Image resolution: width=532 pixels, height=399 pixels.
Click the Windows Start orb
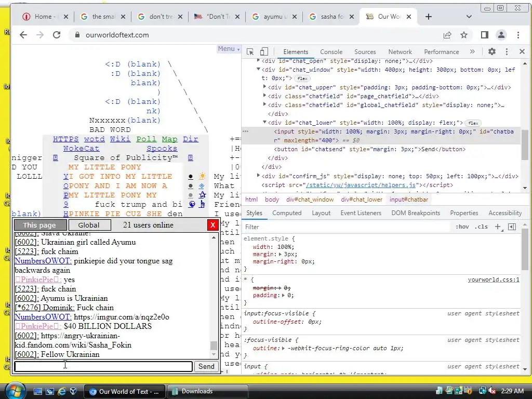(x=15, y=391)
